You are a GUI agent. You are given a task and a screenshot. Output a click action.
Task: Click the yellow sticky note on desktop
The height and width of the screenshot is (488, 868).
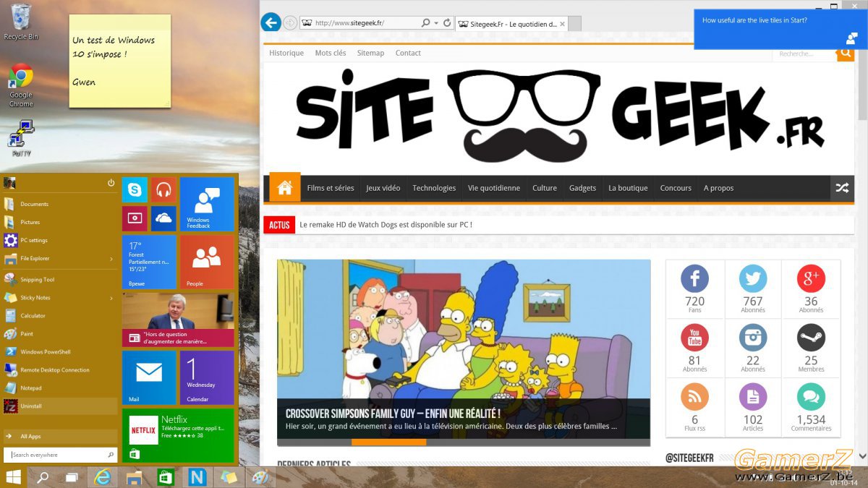tap(120, 61)
